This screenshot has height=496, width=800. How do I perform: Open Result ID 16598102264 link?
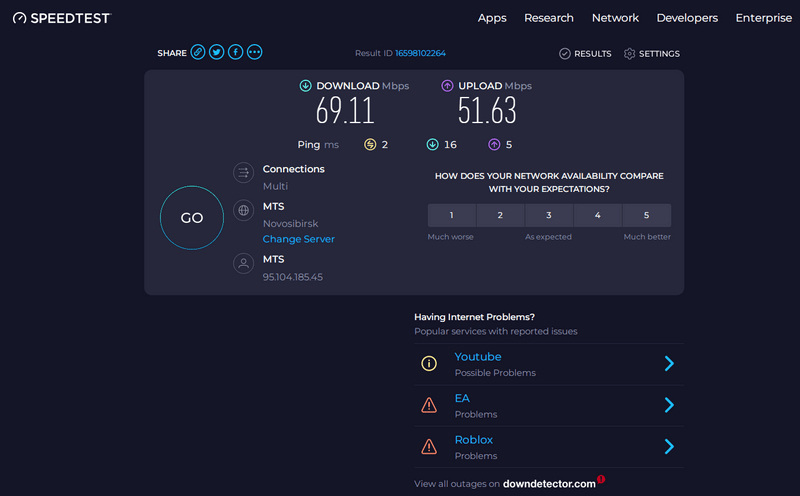(x=420, y=53)
